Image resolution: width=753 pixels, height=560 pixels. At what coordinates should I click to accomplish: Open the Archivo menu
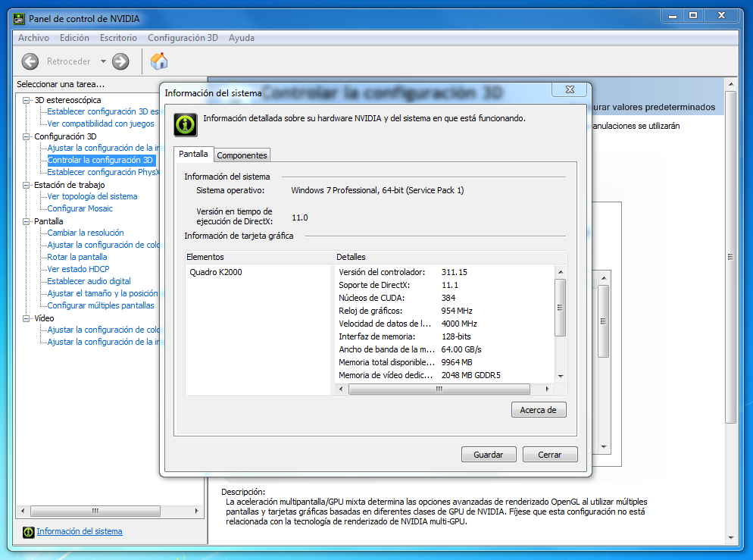tap(33, 38)
